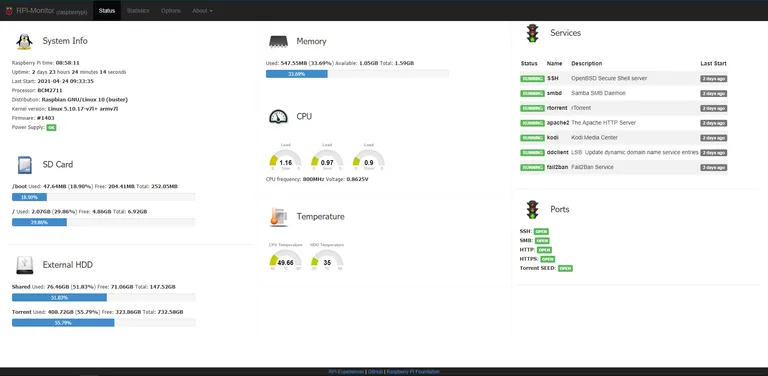This screenshot has height=376, width=768.
Task: Click the Power Supply OK badge
Action: tap(51, 128)
